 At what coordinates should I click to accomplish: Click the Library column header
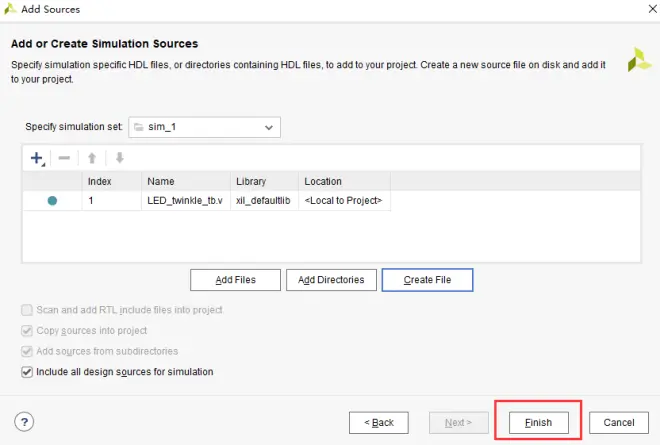point(264,181)
